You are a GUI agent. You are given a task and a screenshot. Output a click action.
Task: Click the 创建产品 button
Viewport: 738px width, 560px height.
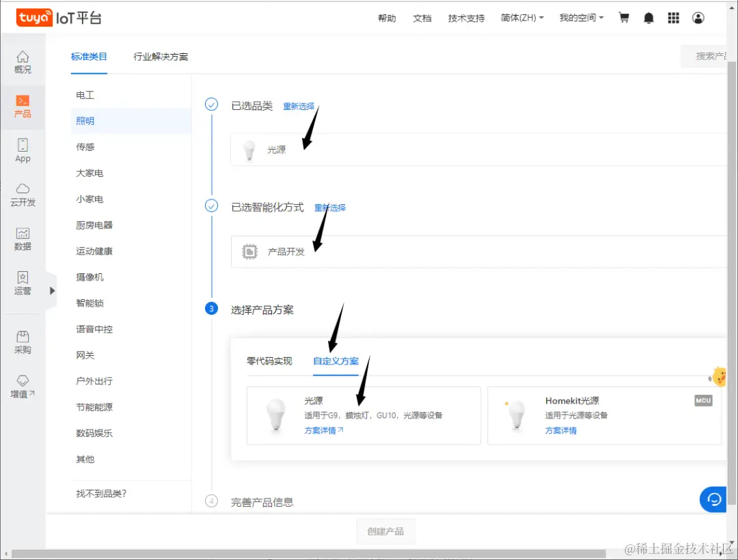pyautogui.click(x=386, y=531)
